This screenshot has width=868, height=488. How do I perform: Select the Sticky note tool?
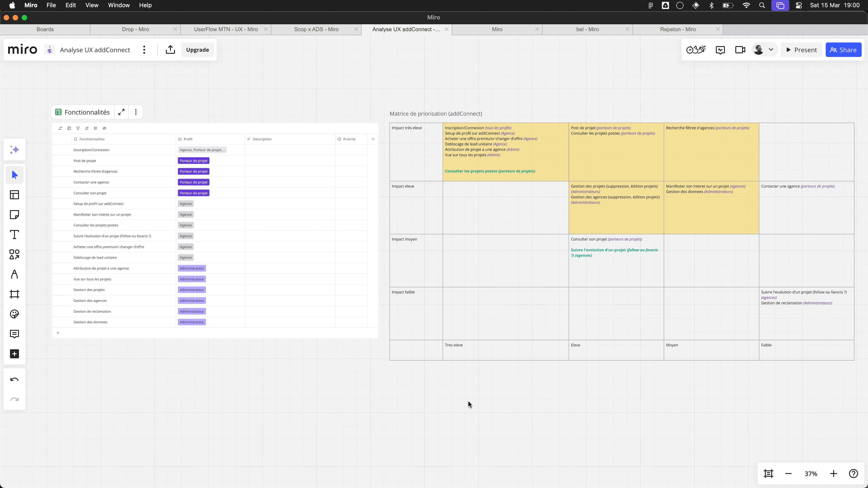(x=14, y=215)
